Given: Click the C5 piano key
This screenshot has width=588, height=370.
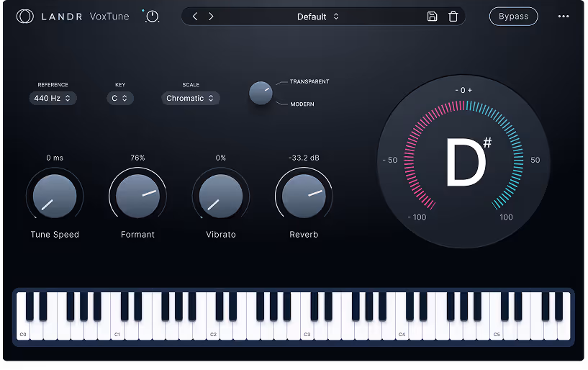Looking at the screenshot, I should point(497,330).
